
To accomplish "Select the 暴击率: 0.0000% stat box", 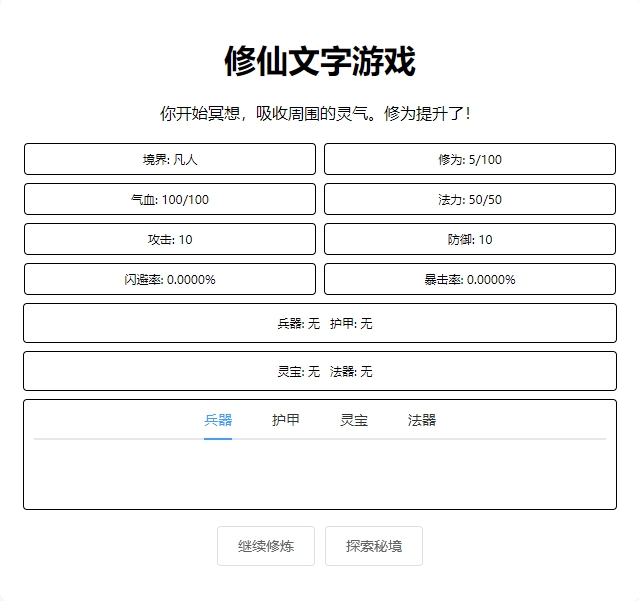I will [470, 279].
